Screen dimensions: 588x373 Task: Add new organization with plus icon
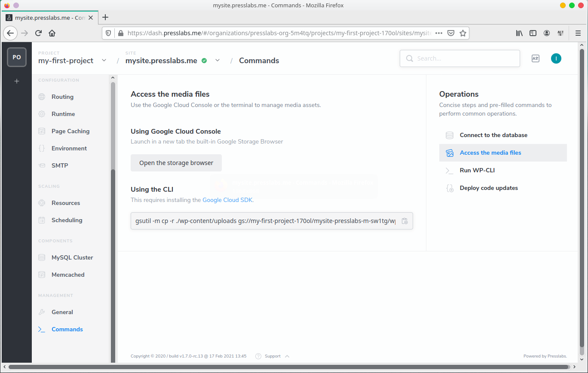17,81
